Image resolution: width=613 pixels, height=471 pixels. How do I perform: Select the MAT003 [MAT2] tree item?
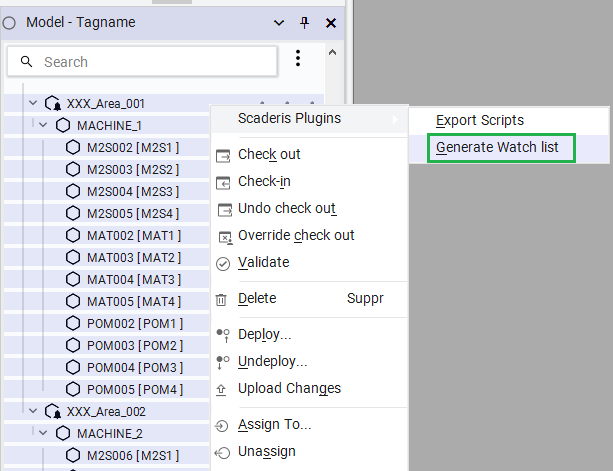coord(133,257)
